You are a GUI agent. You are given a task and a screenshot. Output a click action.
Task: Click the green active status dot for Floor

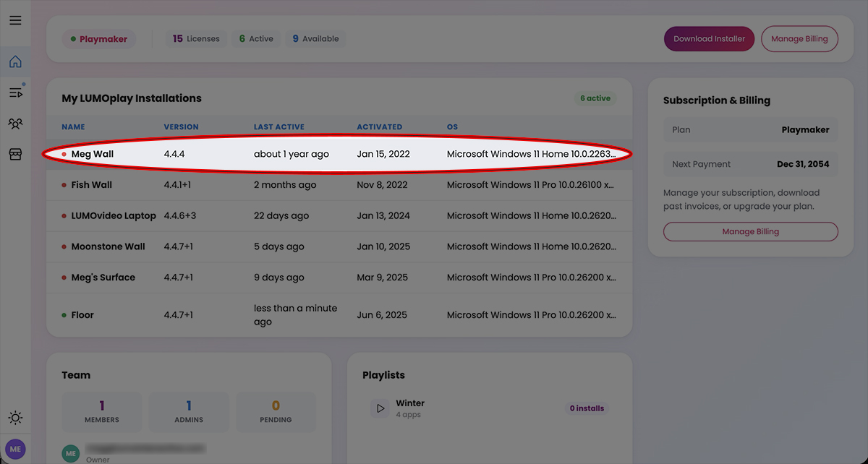click(65, 314)
